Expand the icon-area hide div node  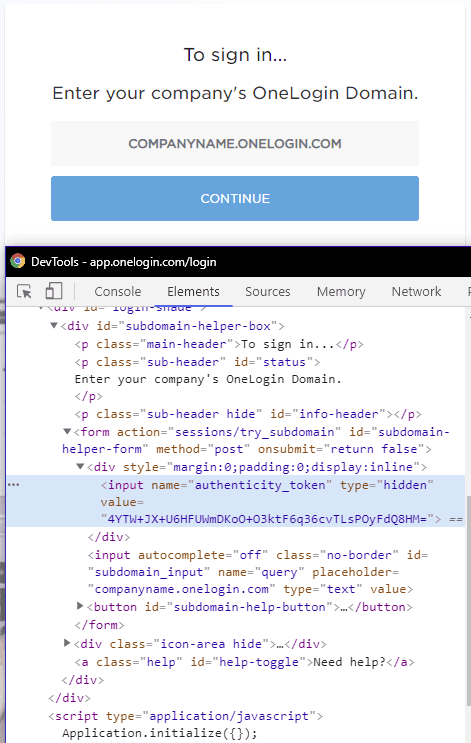[67, 643]
